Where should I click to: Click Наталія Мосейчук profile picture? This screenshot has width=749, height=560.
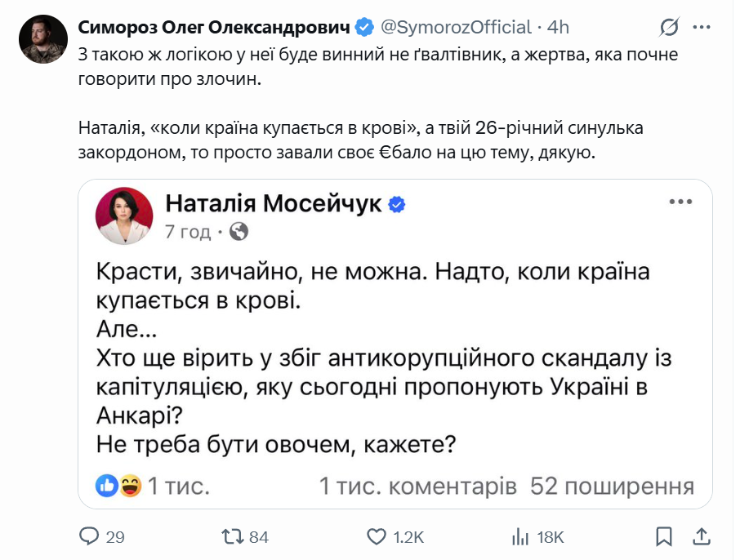click(124, 216)
